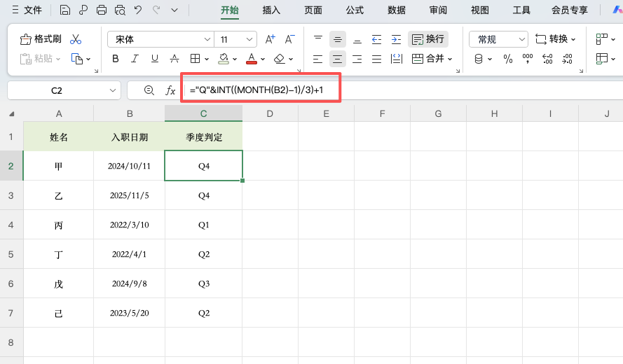This screenshot has width=623, height=364.
Task: Click the increase indent icon
Action: (x=396, y=39)
